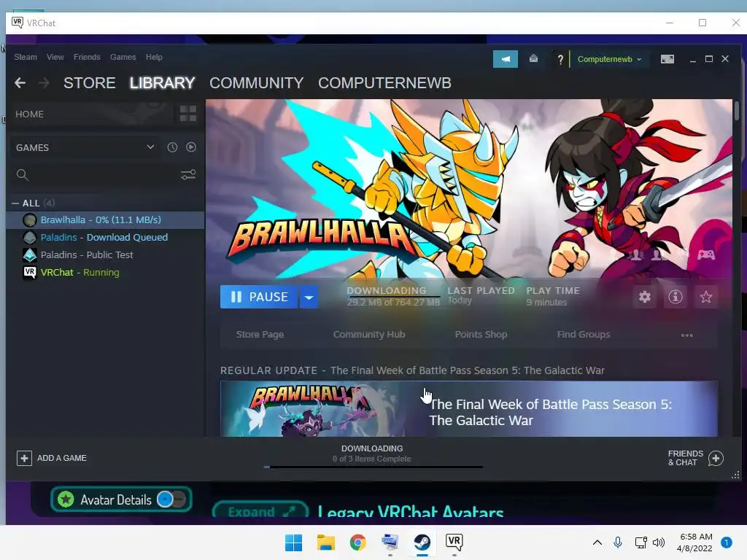Image resolution: width=747 pixels, height=560 pixels.
Task: Open volume speaker tray icon
Action: click(x=659, y=542)
